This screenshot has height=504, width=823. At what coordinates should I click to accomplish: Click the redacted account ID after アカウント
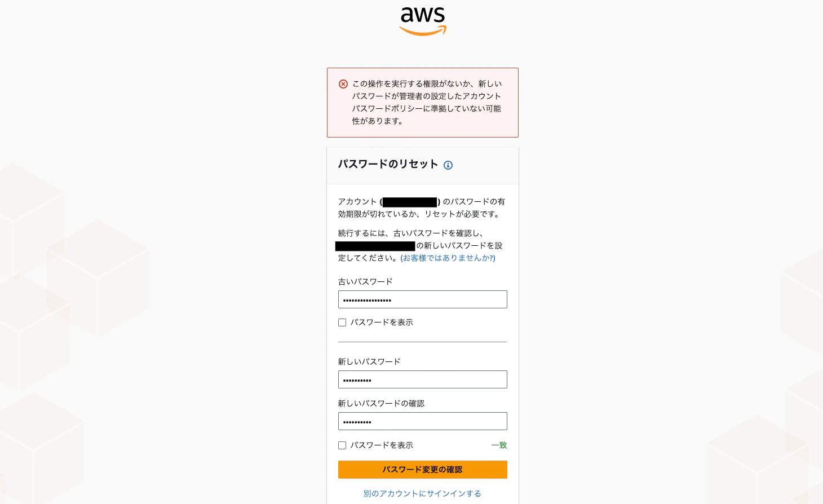tap(410, 202)
